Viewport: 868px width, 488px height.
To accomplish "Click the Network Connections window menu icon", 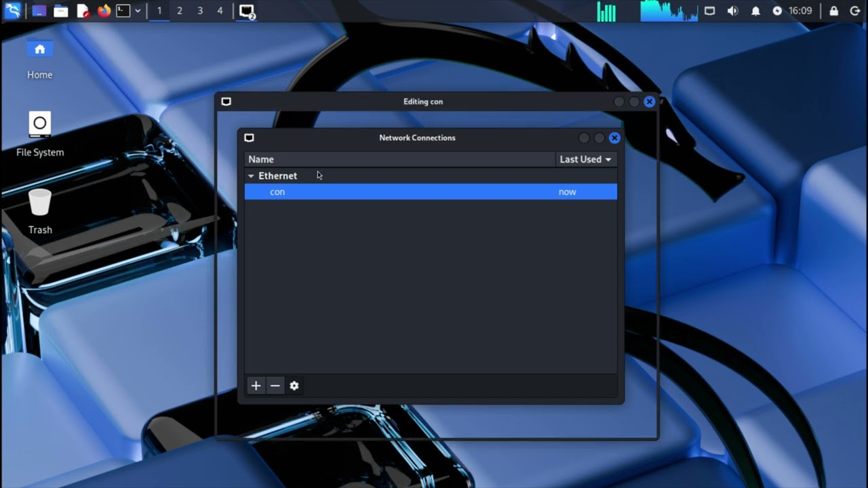I will coord(249,138).
